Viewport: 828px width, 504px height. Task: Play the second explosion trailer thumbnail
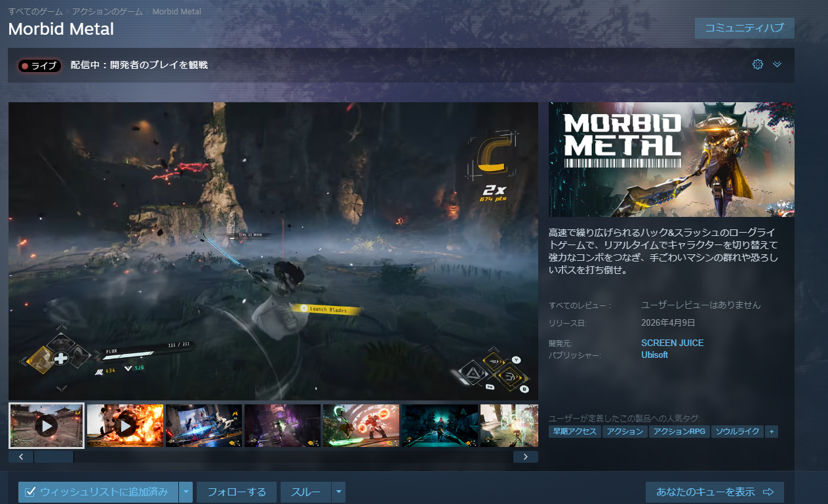(x=125, y=426)
